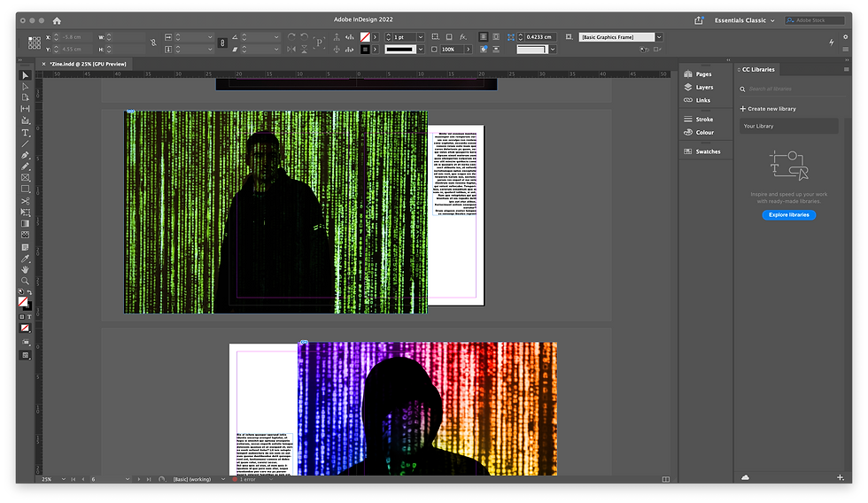Select the Hand tool
The height and width of the screenshot is (503, 868).
click(25, 269)
